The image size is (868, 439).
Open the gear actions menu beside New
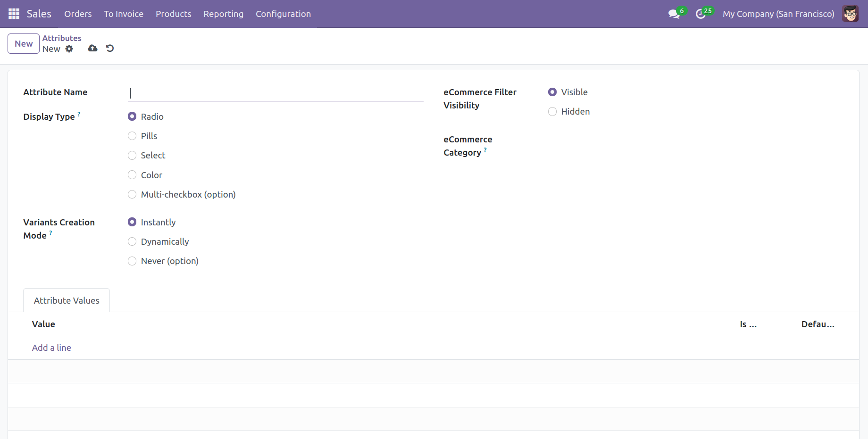click(x=69, y=49)
